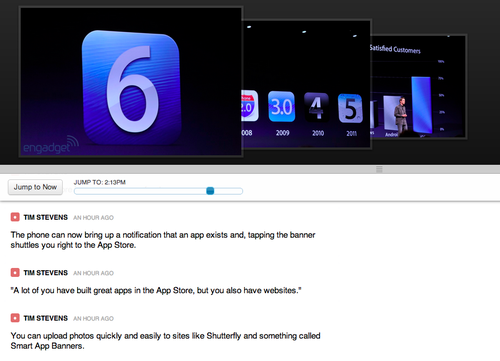Click author Tim Stevens on the Shutterfly post
This screenshot has width=500, height=361.
pyautogui.click(x=46, y=318)
